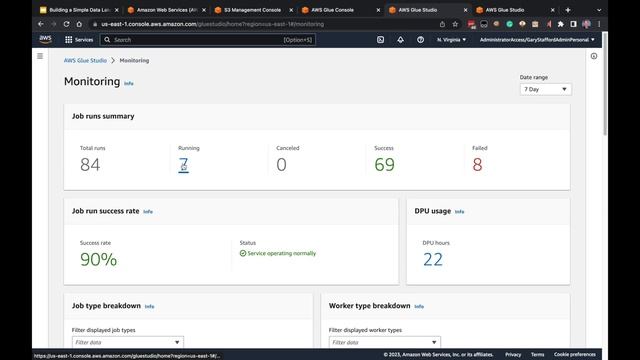Click the Canceled count 0
The image size is (640, 360).
pos(281,165)
